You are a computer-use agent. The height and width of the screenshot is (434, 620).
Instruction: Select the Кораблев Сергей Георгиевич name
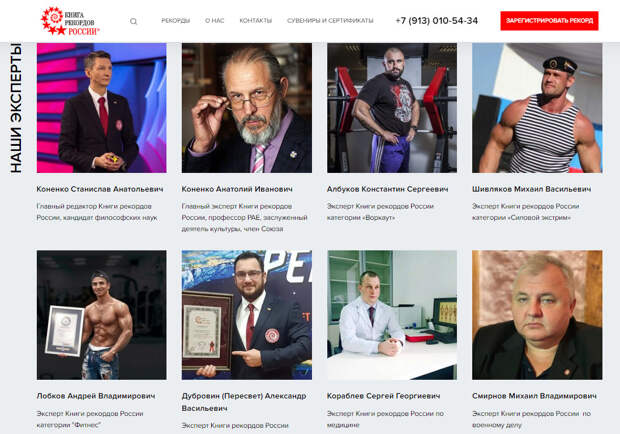coord(384,396)
